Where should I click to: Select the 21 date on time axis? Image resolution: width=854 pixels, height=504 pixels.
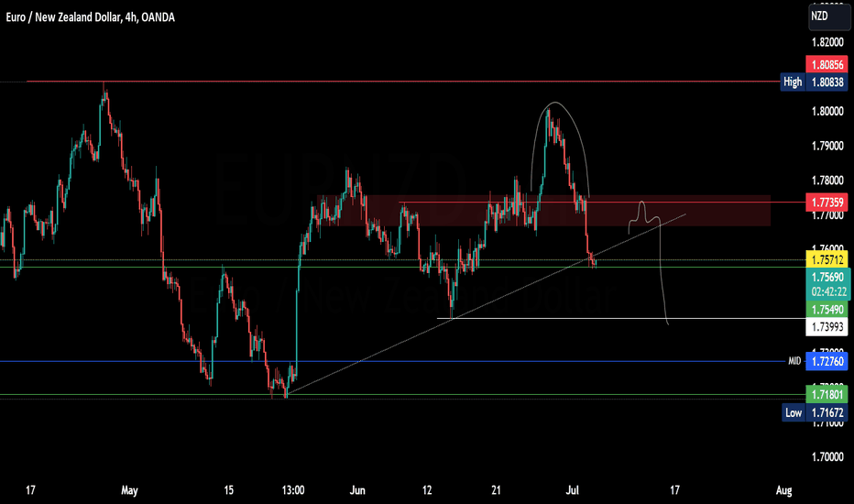tap(496, 490)
